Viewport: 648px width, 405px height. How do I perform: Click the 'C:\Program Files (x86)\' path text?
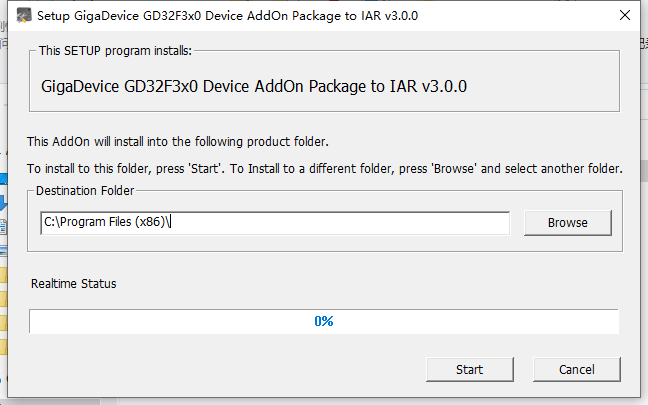click(107, 222)
